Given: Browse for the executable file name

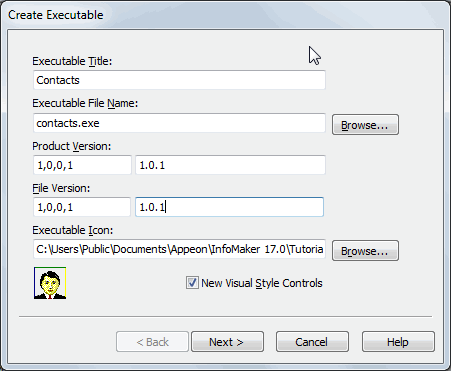Looking at the screenshot, I should point(365,125).
